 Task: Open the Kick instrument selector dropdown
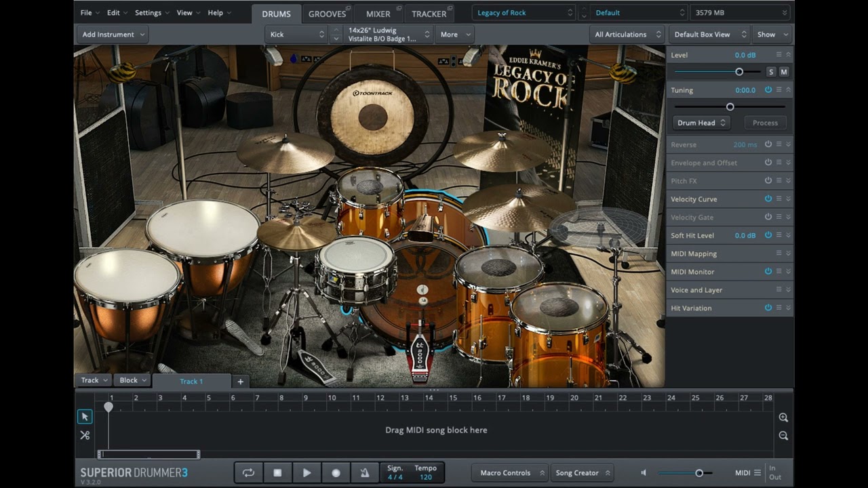pos(296,35)
